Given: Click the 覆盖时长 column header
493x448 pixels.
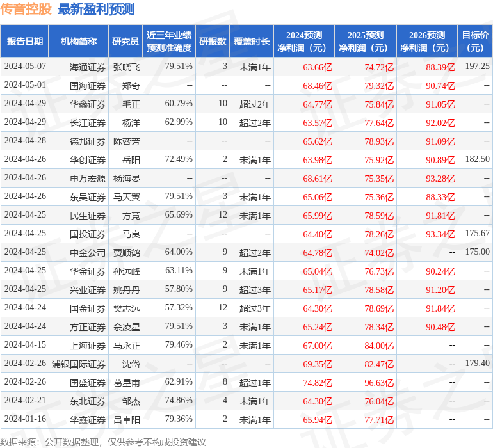Looking at the screenshot, I should 252,41.
